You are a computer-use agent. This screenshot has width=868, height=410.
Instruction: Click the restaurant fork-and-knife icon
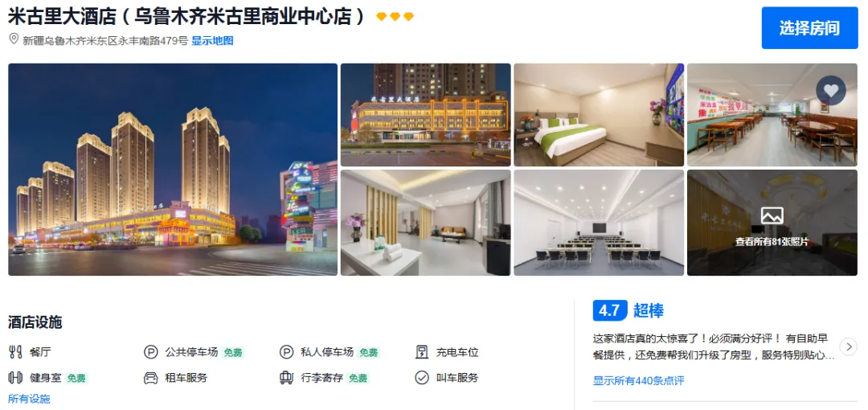(x=15, y=352)
